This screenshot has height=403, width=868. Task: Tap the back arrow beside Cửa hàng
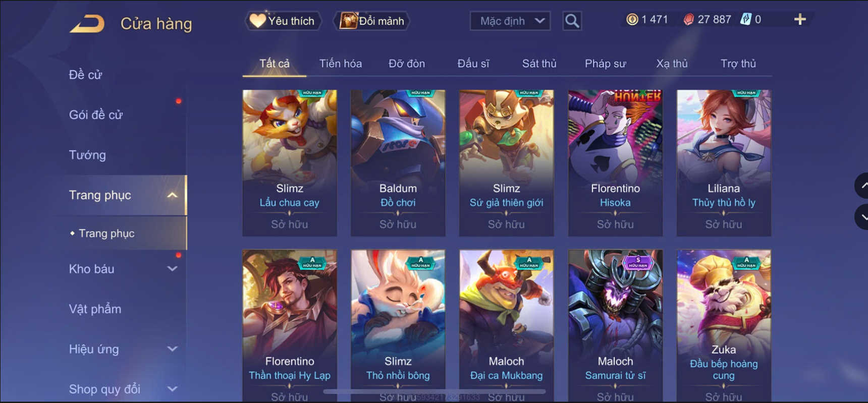pyautogui.click(x=87, y=24)
